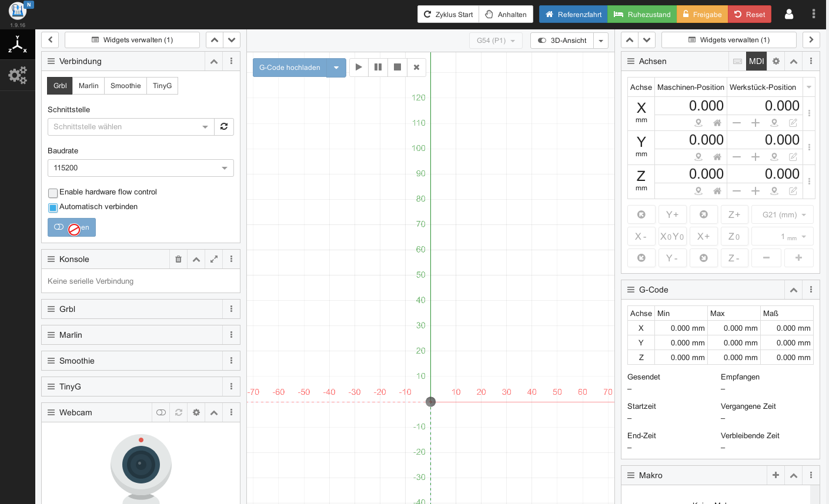Open user account icon in header
Screen dimensions: 829x504
(x=789, y=14)
